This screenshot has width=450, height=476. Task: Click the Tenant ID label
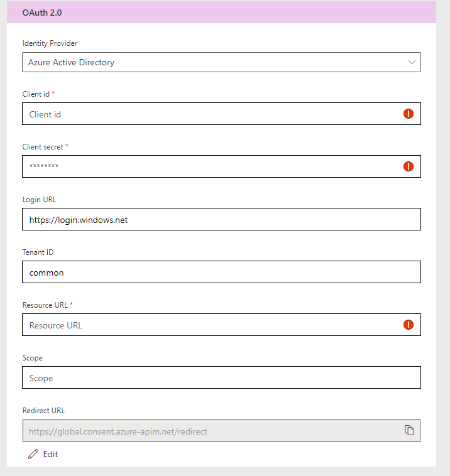[38, 252]
